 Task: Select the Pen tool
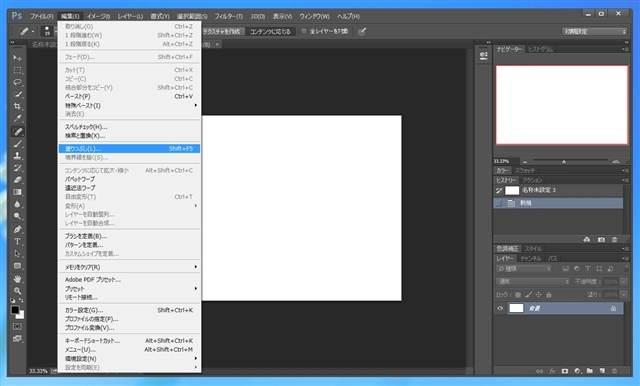tap(17, 229)
